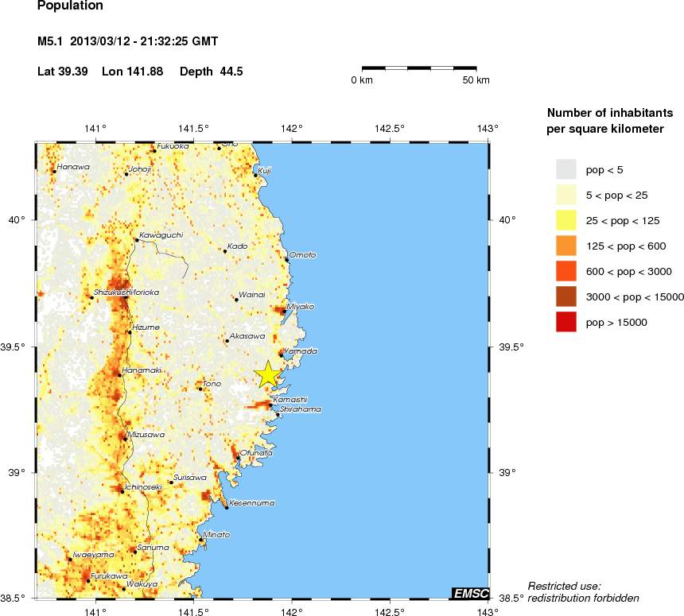
Task: Click the Ichinoseki city label
Action: click(x=143, y=486)
